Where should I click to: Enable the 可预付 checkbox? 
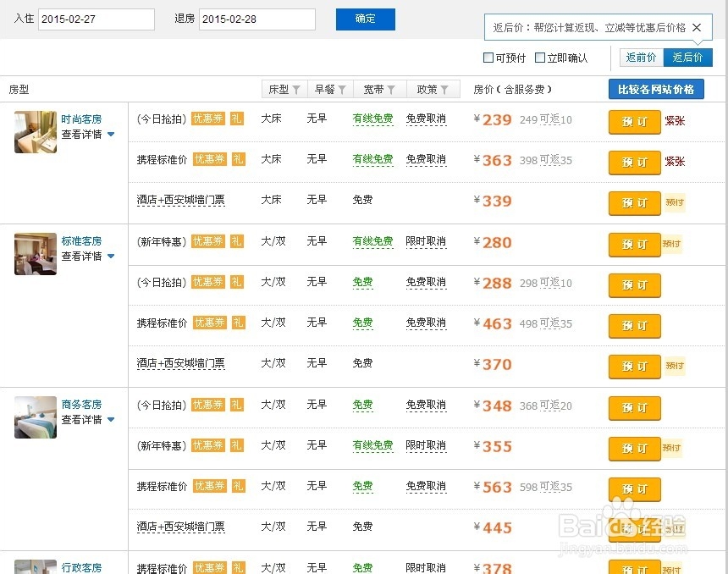[x=488, y=58]
